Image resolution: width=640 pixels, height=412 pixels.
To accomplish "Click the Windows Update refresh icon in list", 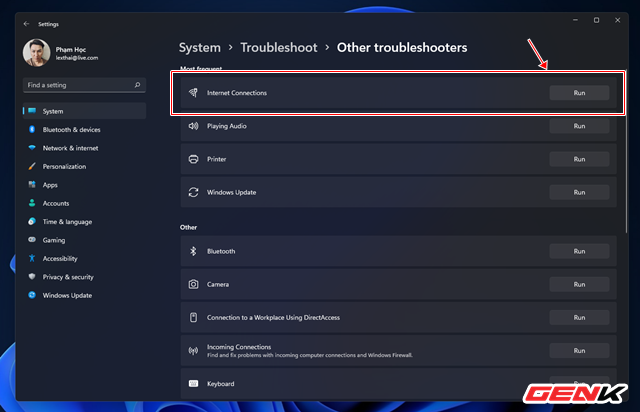I will pos(193,192).
